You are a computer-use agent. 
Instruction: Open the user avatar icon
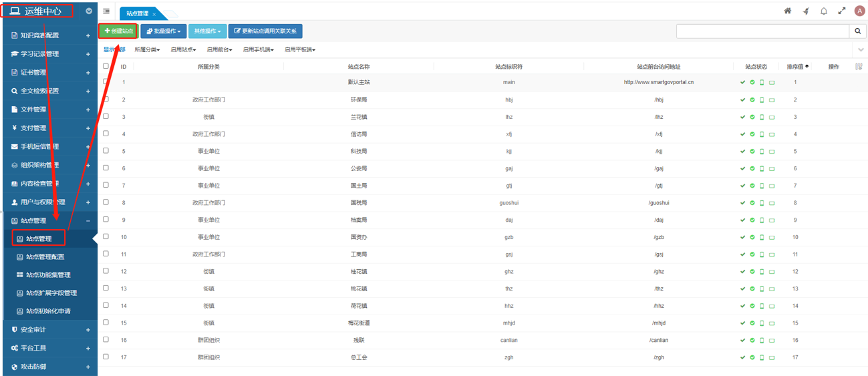point(859,11)
